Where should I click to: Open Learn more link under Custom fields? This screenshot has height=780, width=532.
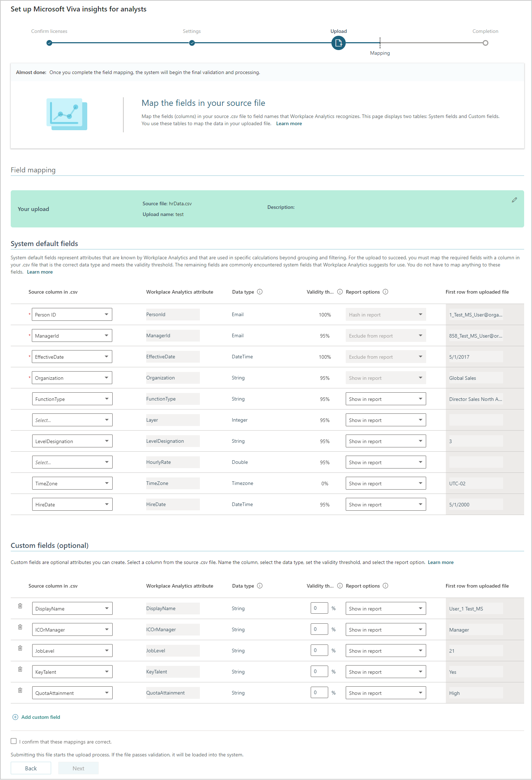coord(440,562)
